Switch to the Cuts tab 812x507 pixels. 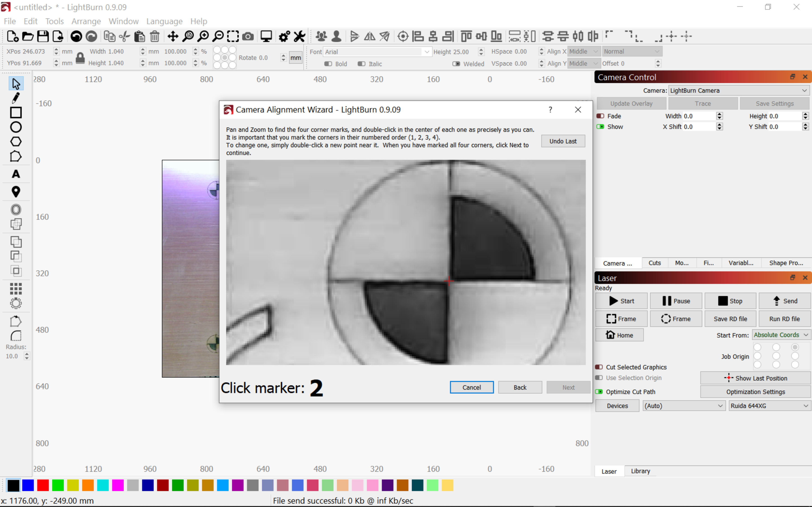(x=654, y=263)
